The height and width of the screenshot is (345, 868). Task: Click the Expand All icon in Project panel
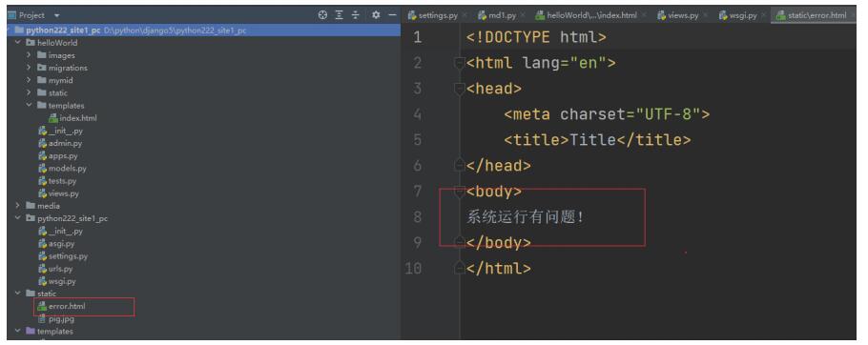(x=340, y=15)
